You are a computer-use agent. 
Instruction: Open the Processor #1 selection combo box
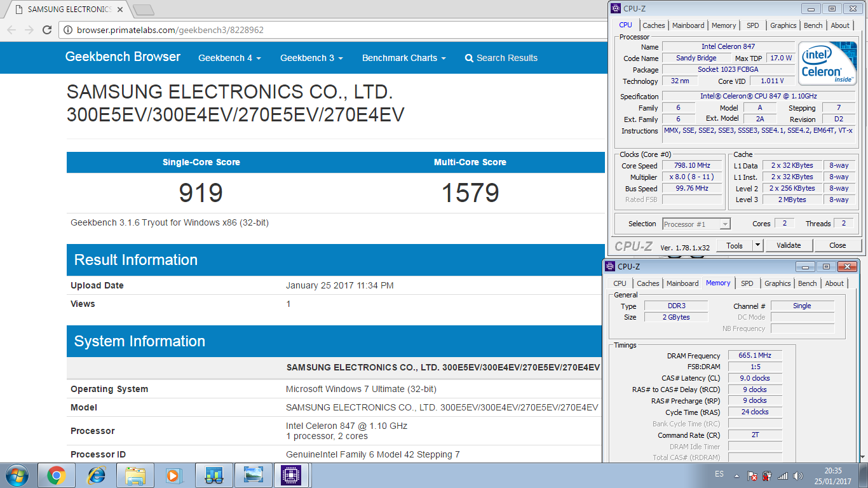tap(696, 224)
